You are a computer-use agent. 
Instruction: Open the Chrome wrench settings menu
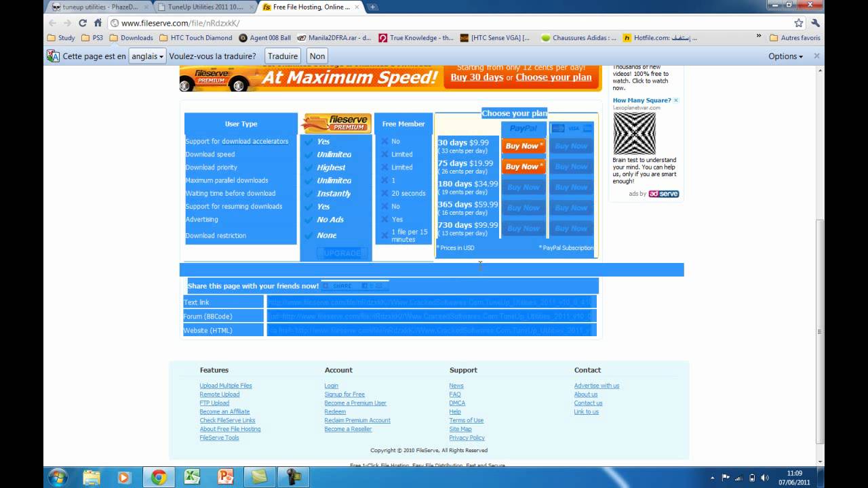coord(815,23)
